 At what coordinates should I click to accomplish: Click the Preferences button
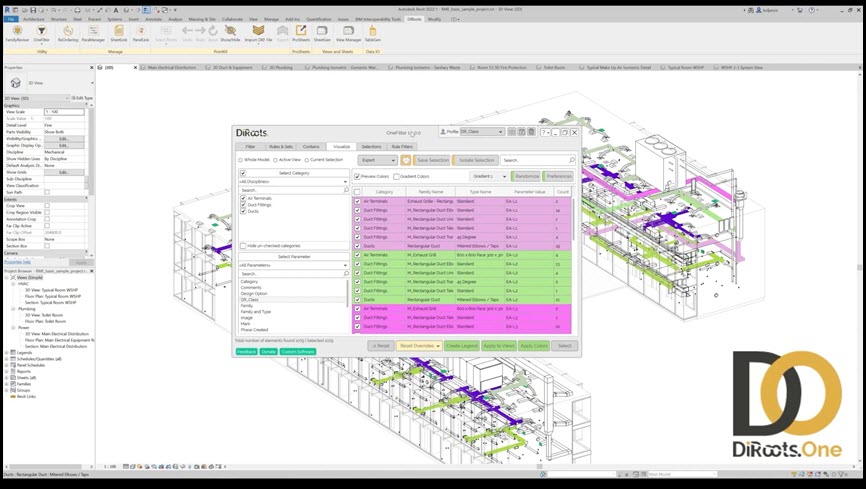click(558, 176)
